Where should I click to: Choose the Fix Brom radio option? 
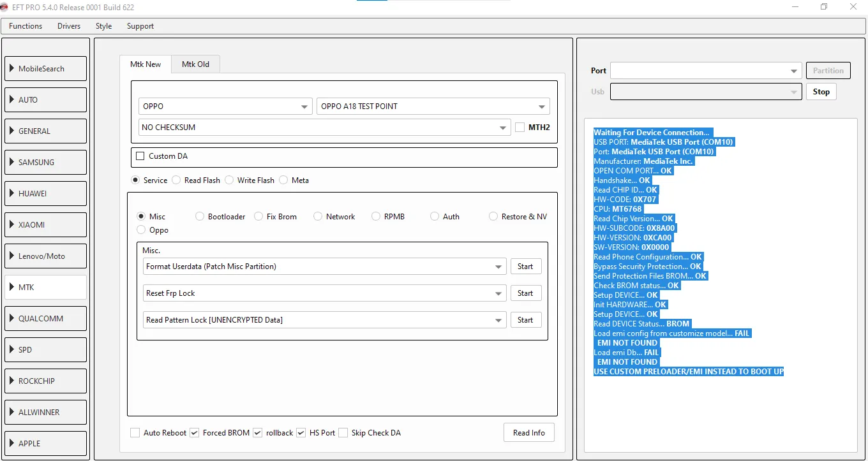258,217
